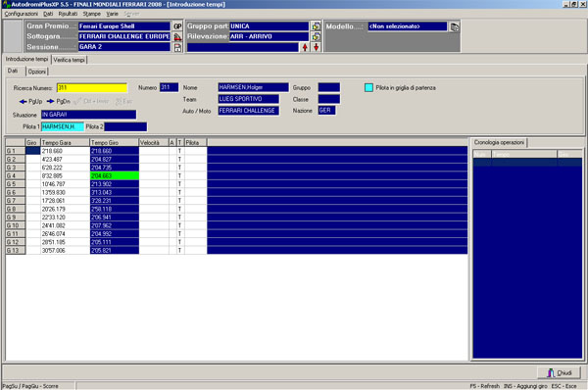
Task: Click Tempo Gara cell 17'28.061
Action: pyautogui.click(x=65, y=201)
